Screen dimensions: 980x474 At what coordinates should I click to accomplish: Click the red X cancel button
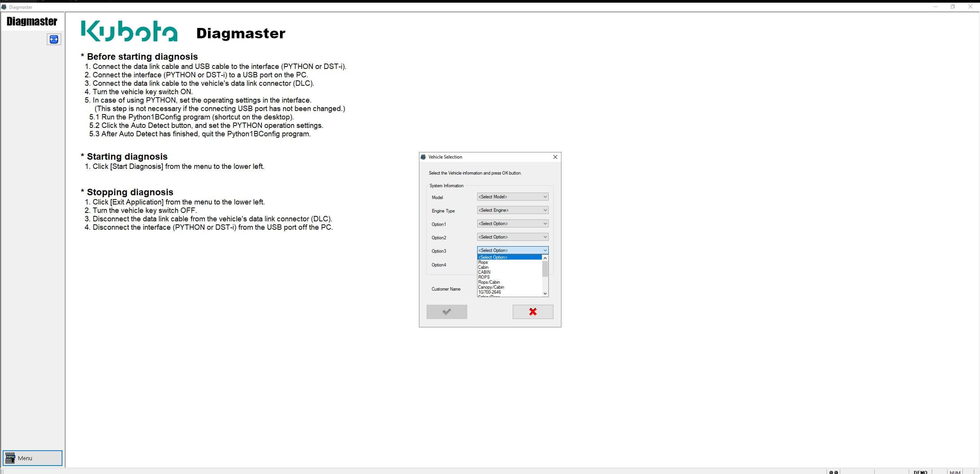coord(533,312)
